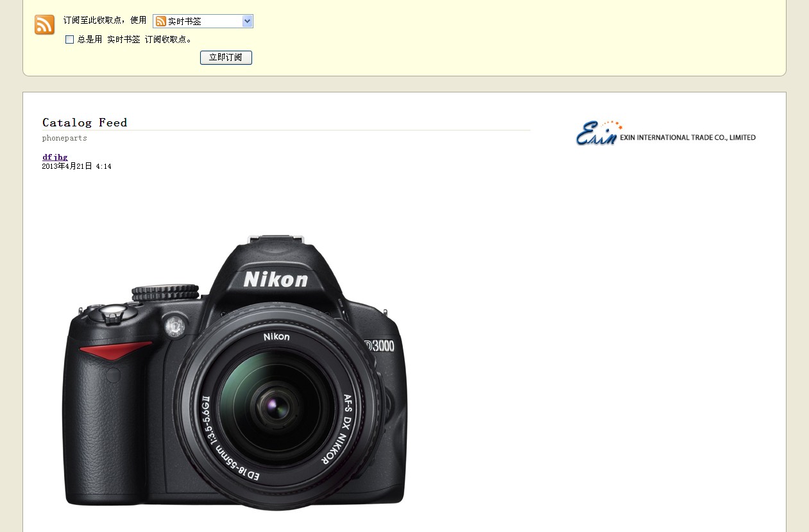Open the dfjhg feed entry link

pos(55,157)
